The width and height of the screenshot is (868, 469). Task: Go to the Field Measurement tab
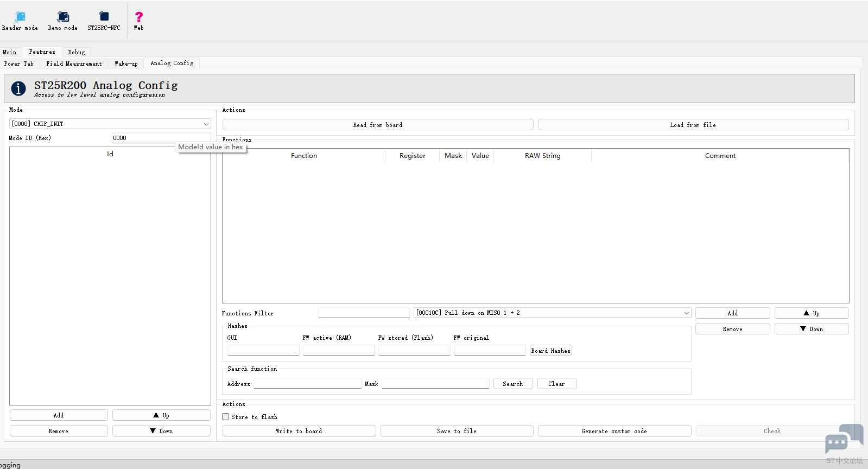tap(74, 64)
